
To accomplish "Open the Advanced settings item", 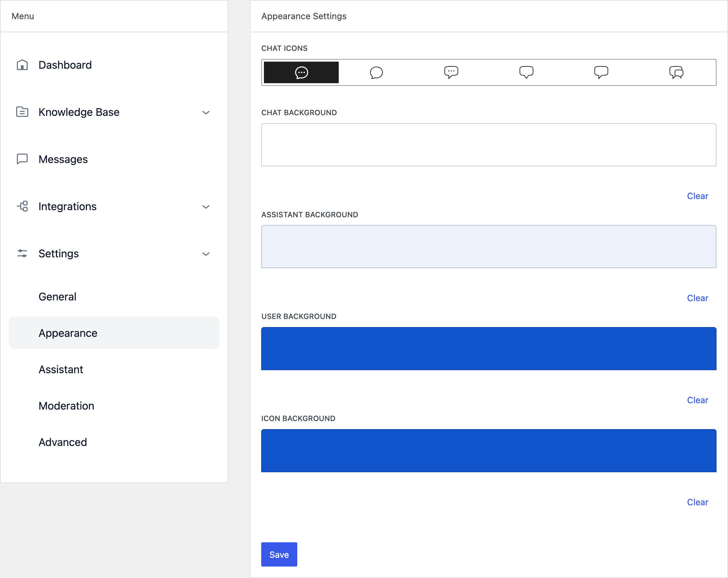I will pos(63,442).
